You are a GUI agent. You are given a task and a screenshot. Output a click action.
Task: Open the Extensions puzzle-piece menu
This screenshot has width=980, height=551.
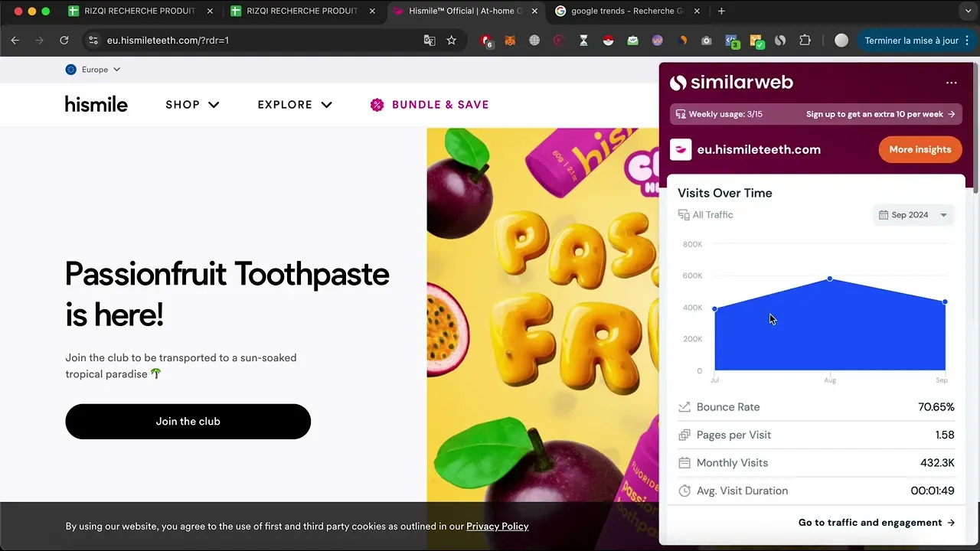tap(805, 41)
